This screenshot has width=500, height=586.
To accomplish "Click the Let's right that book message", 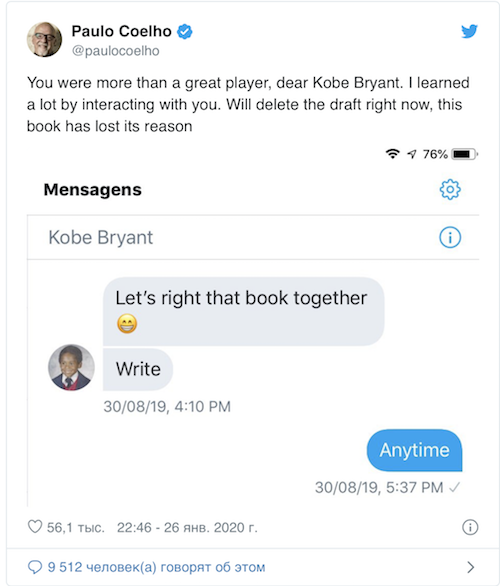I will 243,311.
